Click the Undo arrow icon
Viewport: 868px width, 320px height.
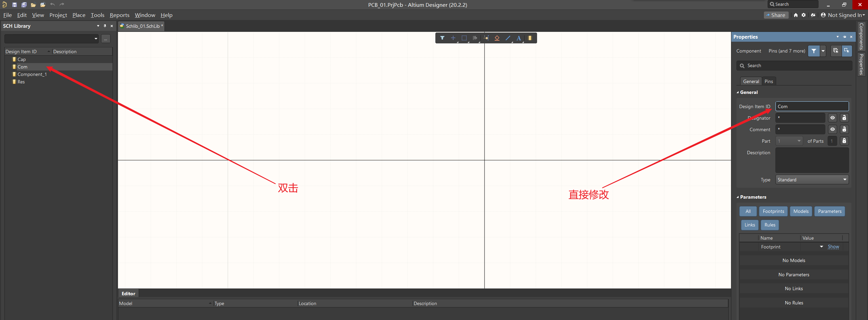(52, 4)
